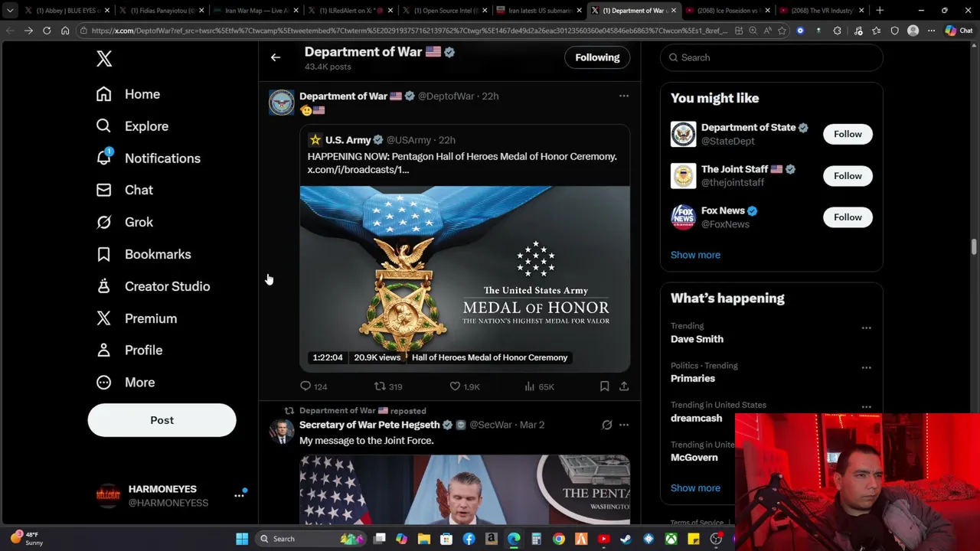Show more under You might like
The width and height of the screenshot is (980, 551).
(695, 255)
